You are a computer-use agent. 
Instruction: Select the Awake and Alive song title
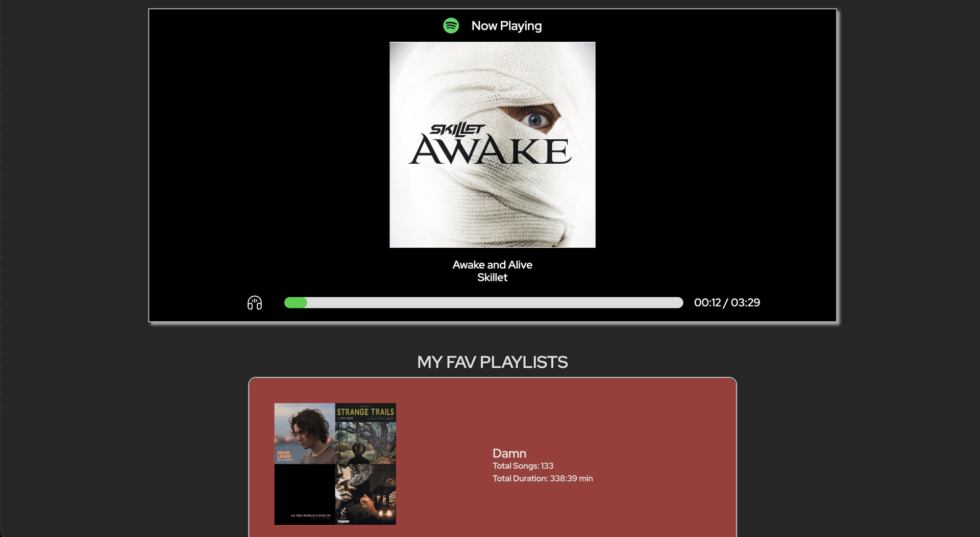[x=492, y=265]
